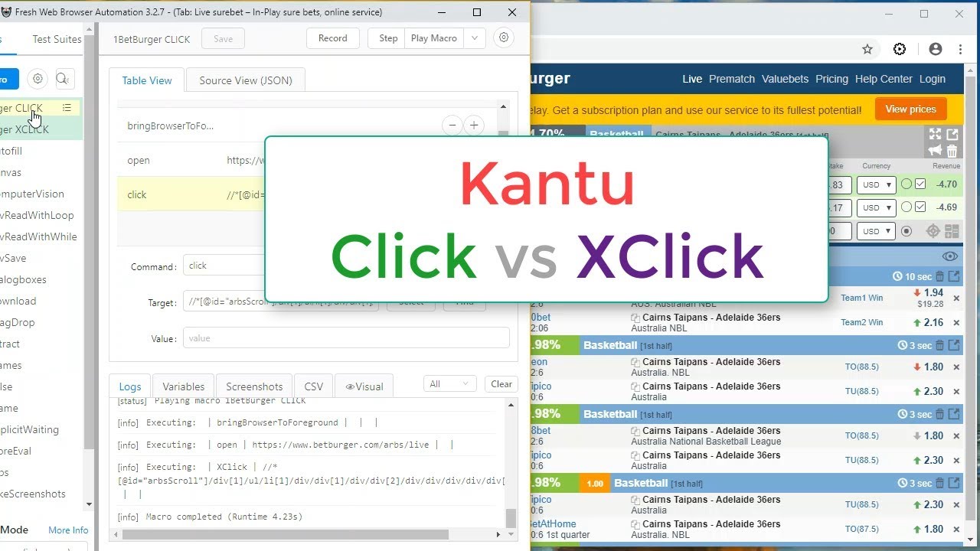Uncheck the checkbox in the -4.69 revenue row
Screen dimensions: 980x551
point(920,207)
